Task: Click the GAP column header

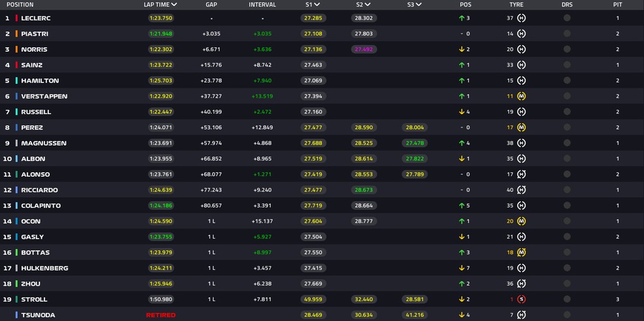Action: (x=211, y=5)
